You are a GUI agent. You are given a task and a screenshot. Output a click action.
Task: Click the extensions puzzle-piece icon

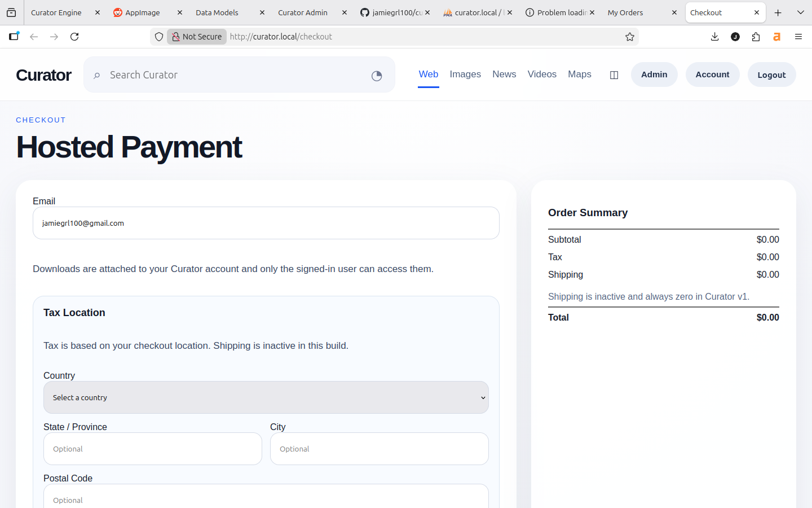pos(756,36)
